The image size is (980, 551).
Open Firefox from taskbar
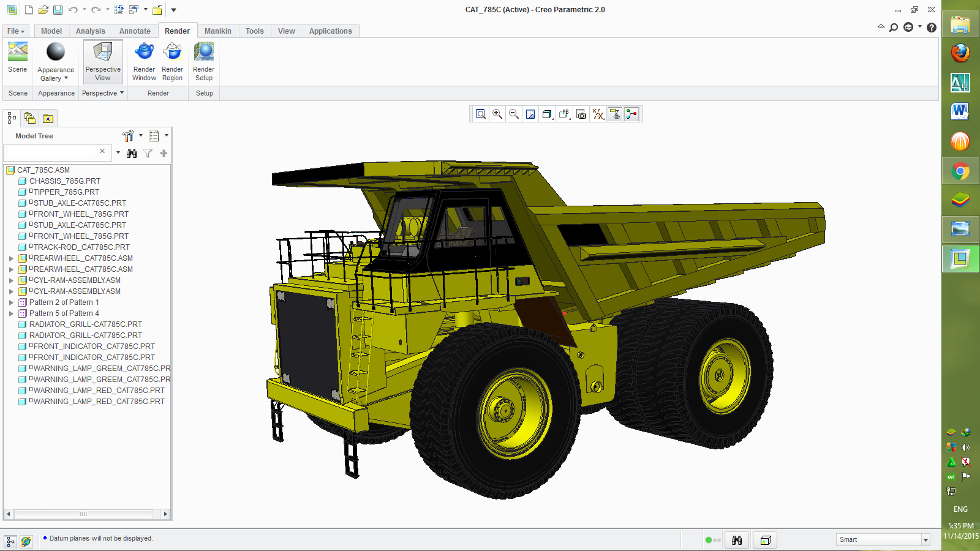point(960,53)
